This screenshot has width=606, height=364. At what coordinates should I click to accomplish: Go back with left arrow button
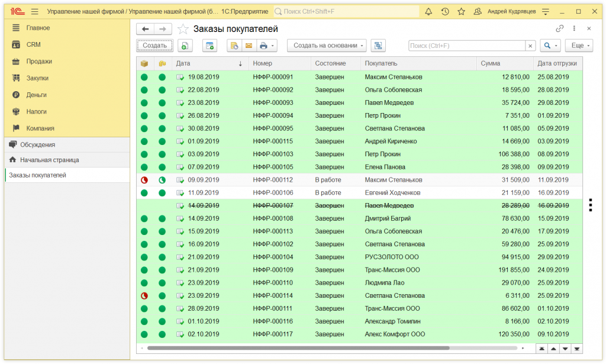click(x=145, y=29)
